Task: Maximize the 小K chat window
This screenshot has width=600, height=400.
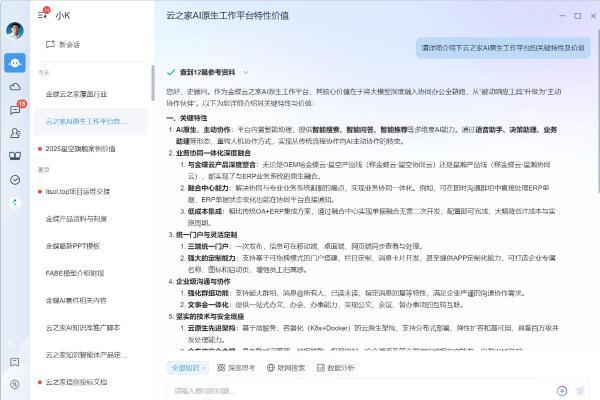Action: click(578, 16)
